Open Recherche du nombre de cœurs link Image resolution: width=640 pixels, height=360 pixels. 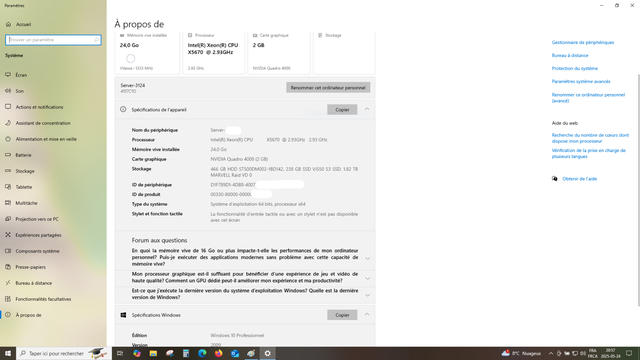coord(590,138)
